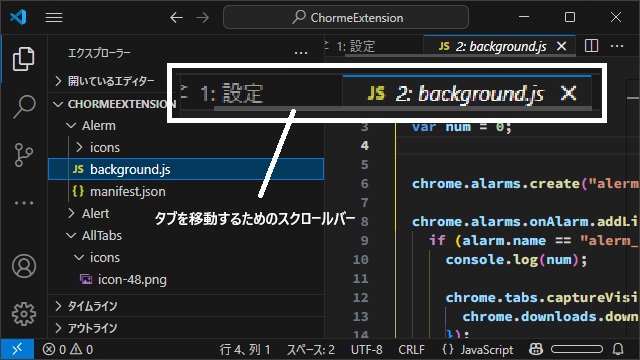Open the Accounts menu icon

point(24,266)
